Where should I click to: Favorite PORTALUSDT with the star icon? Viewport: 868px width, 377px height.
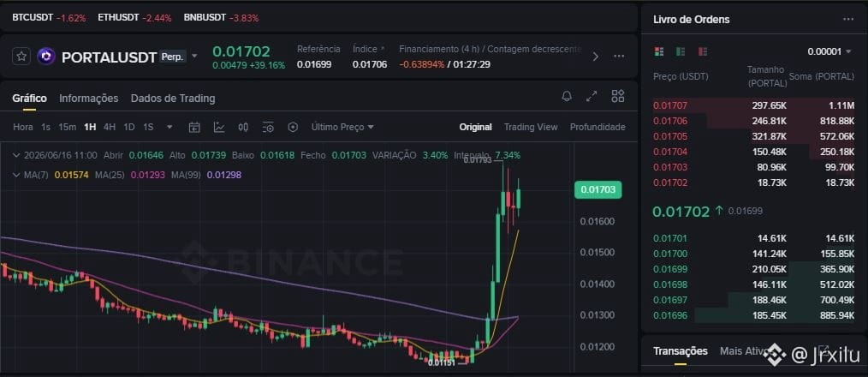(21, 56)
